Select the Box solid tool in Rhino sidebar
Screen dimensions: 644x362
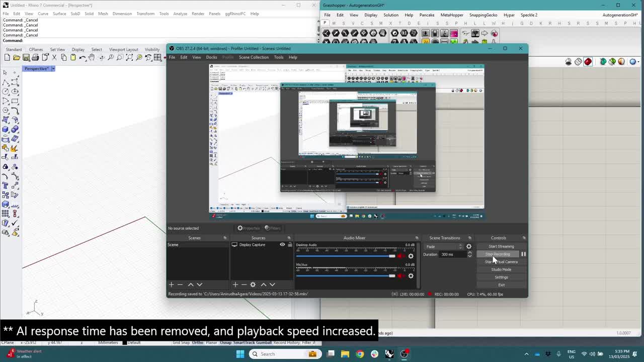coord(6,129)
